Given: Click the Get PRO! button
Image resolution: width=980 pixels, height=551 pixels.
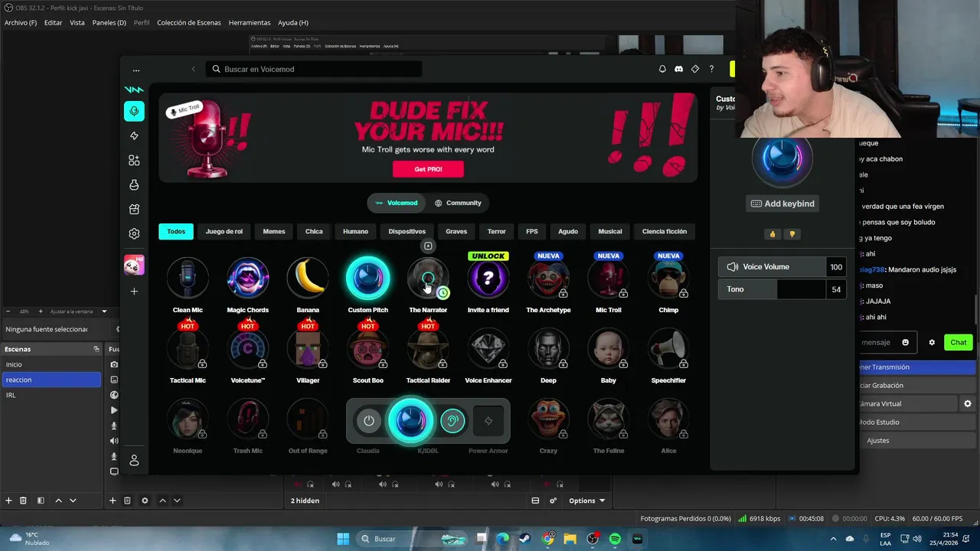Looking at the screenshot, I should 428,169.
